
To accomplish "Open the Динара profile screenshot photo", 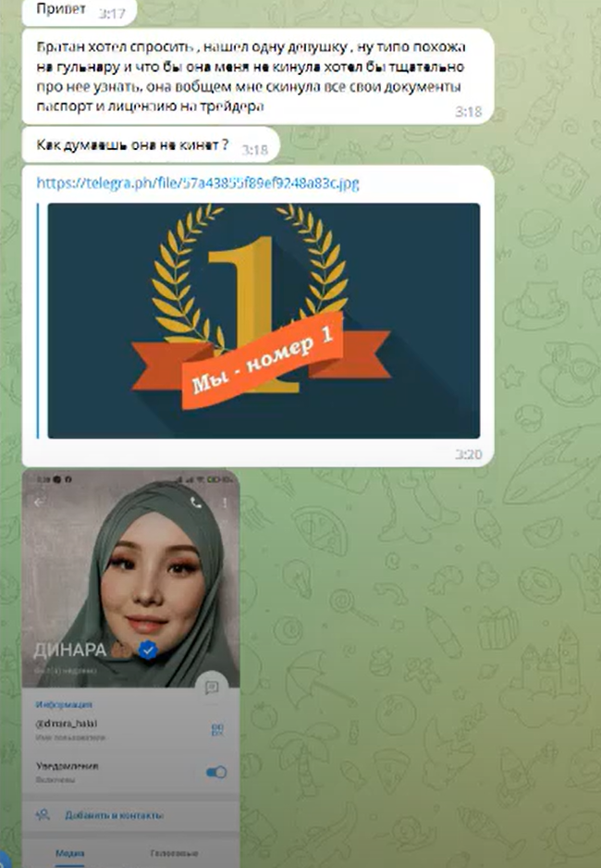I will click(x=130, y=668).
